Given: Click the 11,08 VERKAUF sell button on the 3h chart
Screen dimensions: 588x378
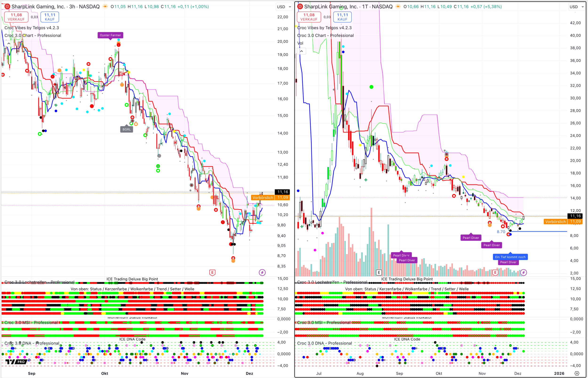Looking at the screenshot, I should pos(16,17).
